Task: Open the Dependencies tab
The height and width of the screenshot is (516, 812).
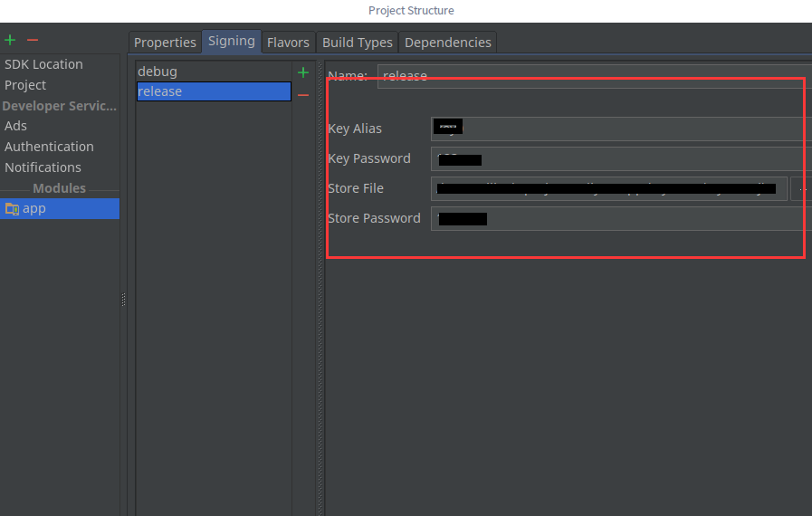Action: tap(448, 43)
